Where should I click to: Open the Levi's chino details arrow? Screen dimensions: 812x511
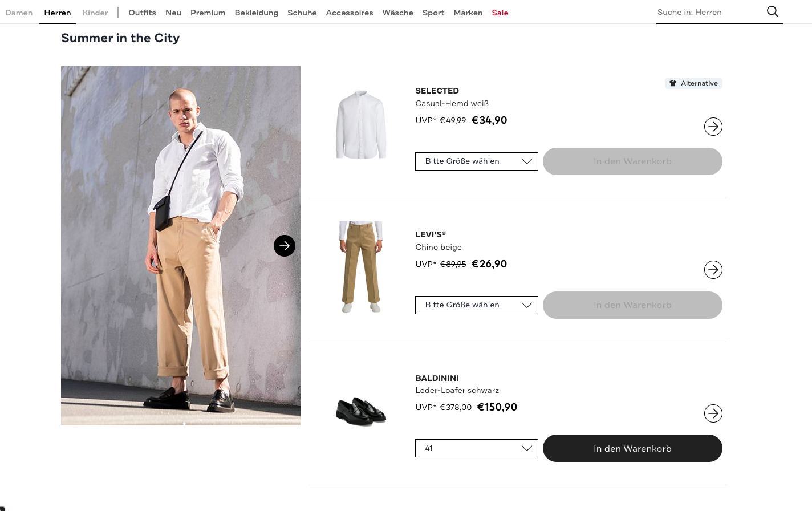(x=713, y=270)
